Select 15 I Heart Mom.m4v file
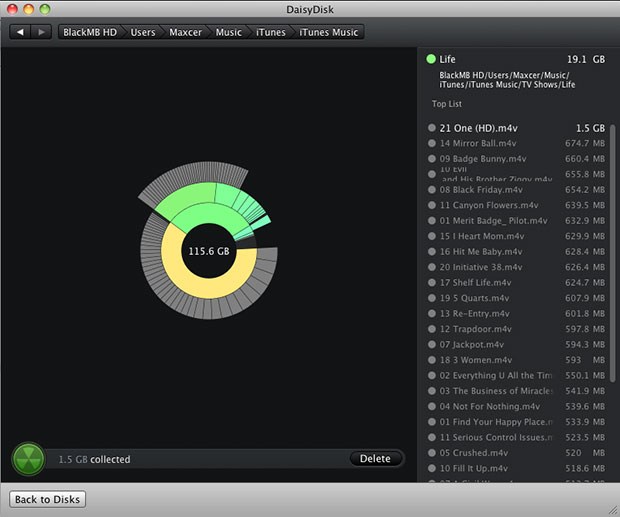620x517 pixels. tap(516, 236)
